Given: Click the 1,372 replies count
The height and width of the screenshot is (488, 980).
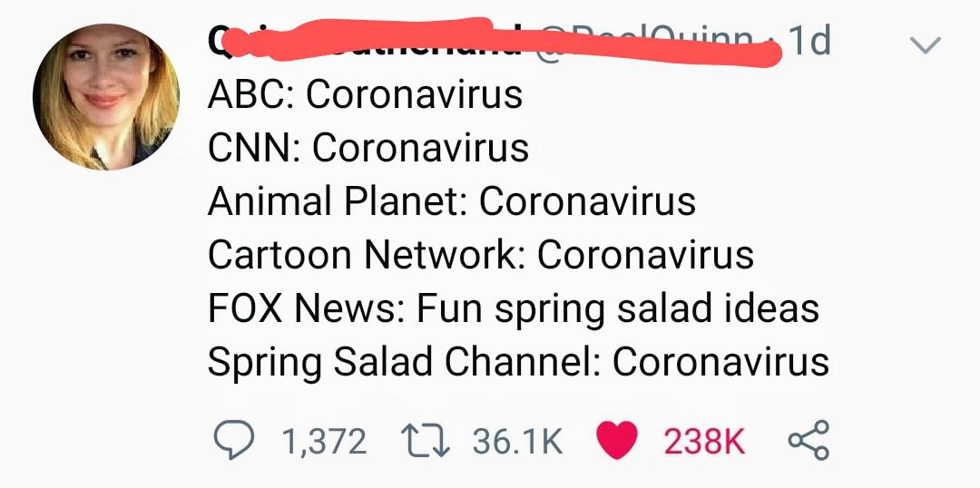Looking at the screenshot, I should coord(324,442).
